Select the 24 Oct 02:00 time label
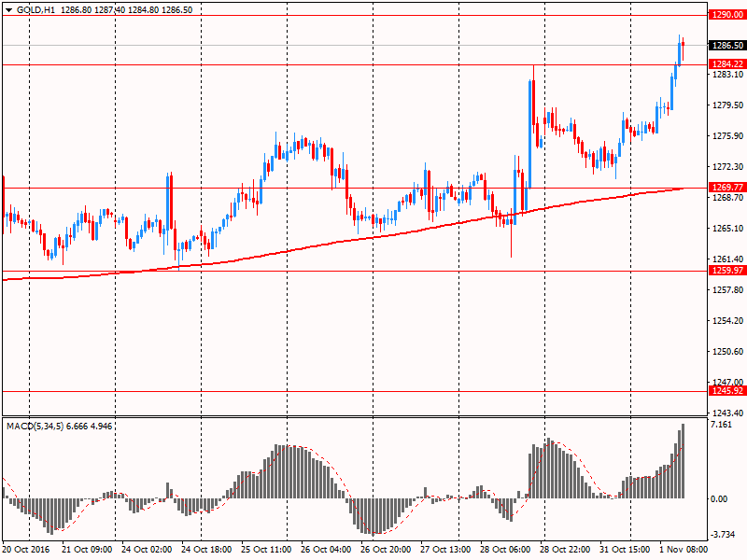The height and width of the screenshot is (560, 747). 147,549
